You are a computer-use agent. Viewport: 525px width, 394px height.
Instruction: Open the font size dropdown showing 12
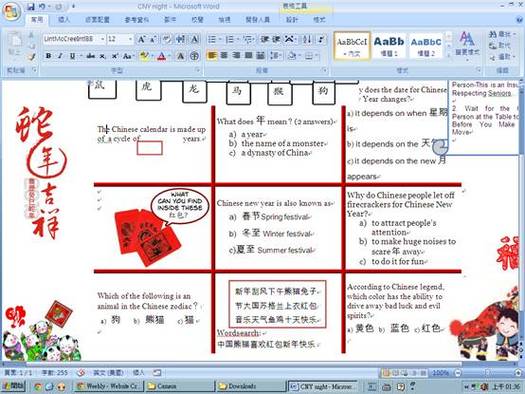pos(130,40)
